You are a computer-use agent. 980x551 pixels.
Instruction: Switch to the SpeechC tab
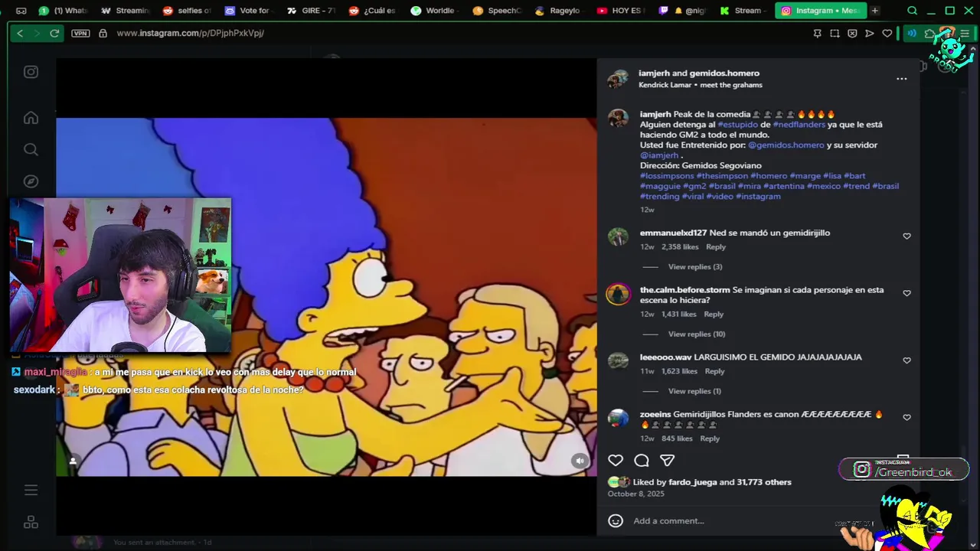point(498,11)
